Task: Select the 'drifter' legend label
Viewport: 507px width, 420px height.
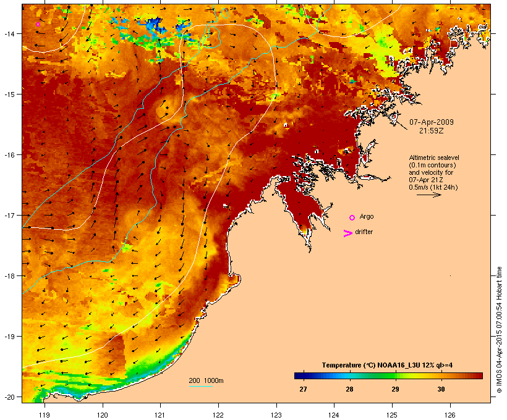Action: tap(364, 232)
